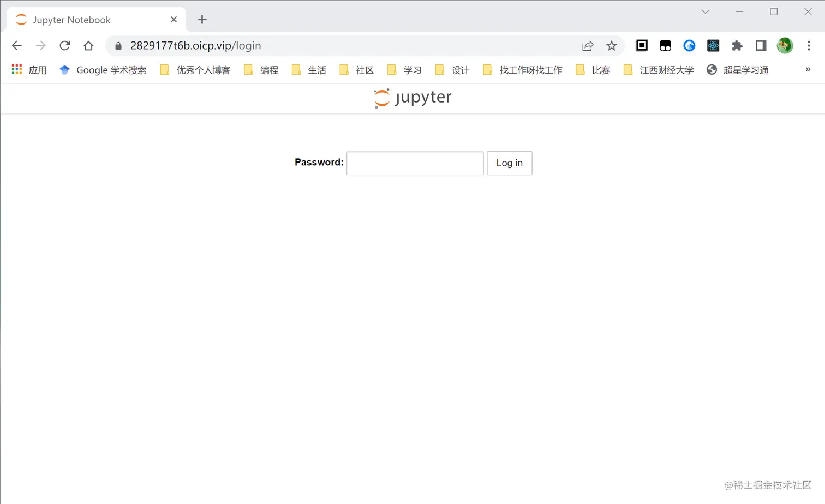
Task: Share this page using the share icon
Action: click(588, 46)
